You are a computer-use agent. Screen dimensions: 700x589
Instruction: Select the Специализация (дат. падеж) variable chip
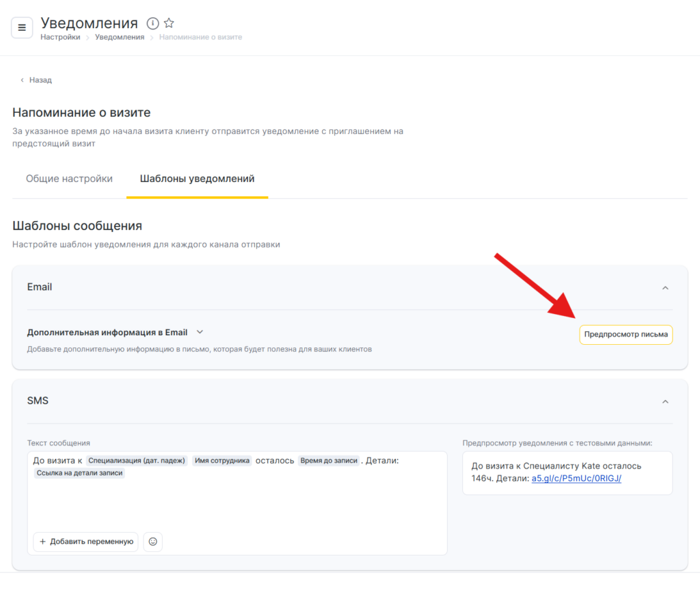tap(137, 461)
